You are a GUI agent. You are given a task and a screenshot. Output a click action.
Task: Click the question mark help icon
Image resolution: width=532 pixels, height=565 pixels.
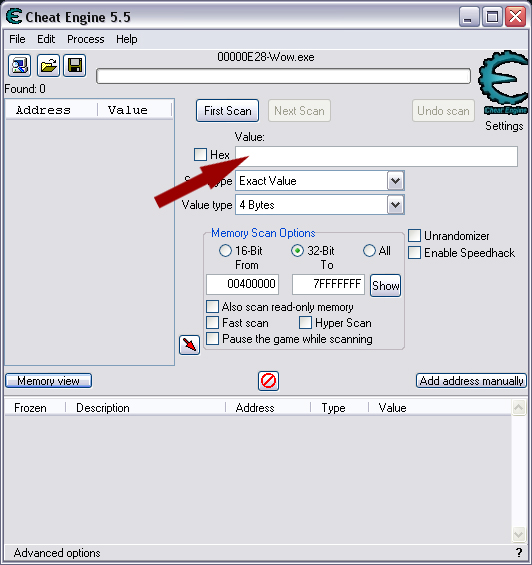[519, 552]
